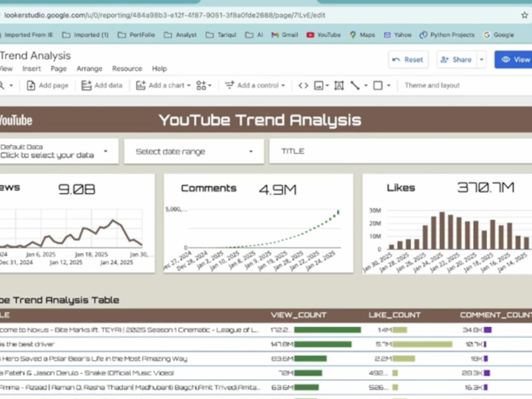Expand the shape tool dropdown arrow

tap(389, 86)
